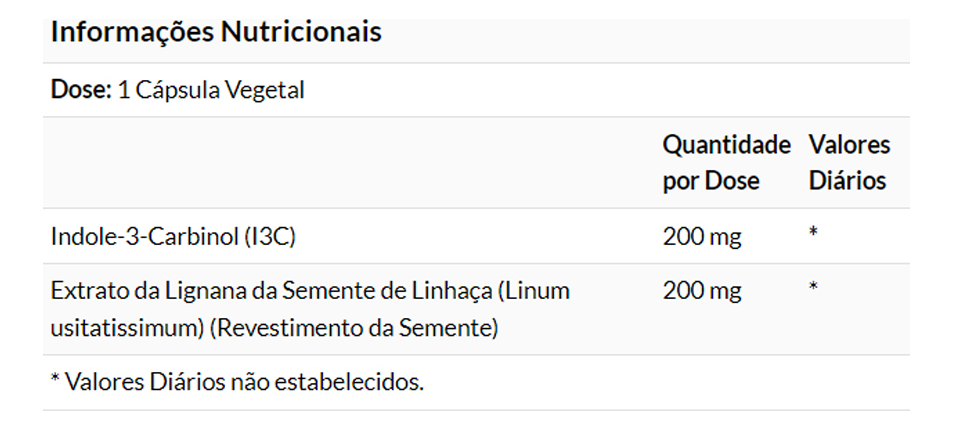This screenshot has height=430, width=953.
Task: Click the asterisk in the Linhaça extract row
Action: point(814,288)
